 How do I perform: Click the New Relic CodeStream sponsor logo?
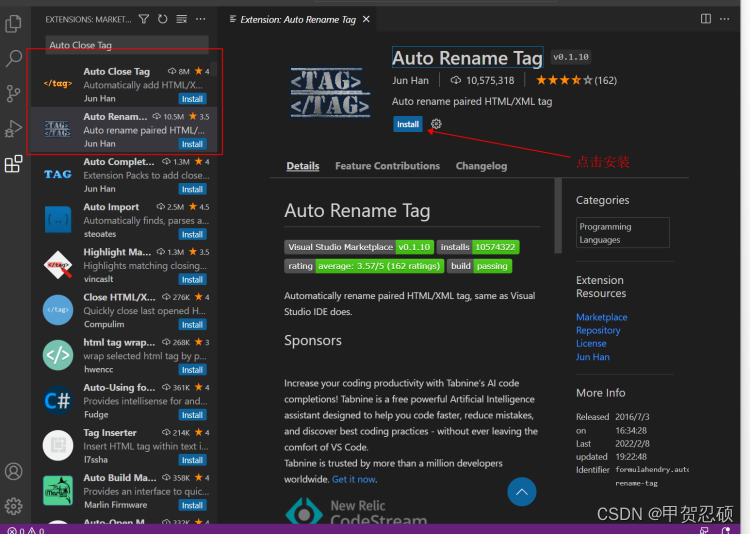pyautogui.click(x=356, y=511)
